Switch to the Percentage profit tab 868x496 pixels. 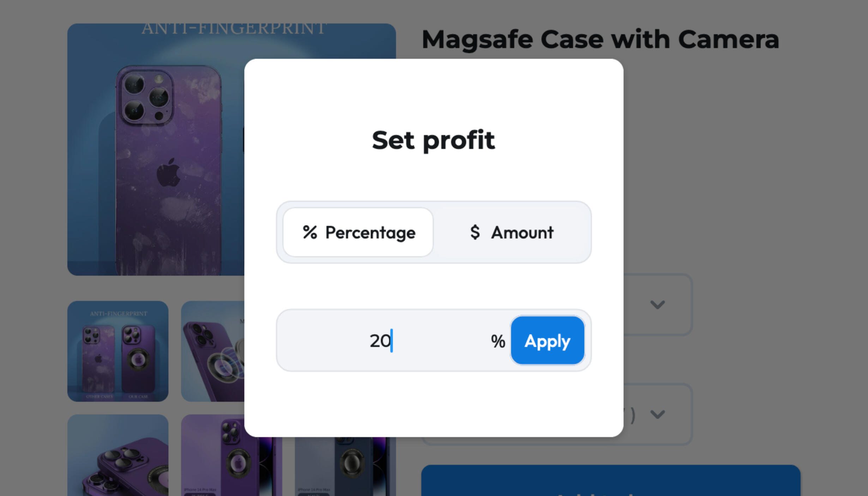click(358, 232)
